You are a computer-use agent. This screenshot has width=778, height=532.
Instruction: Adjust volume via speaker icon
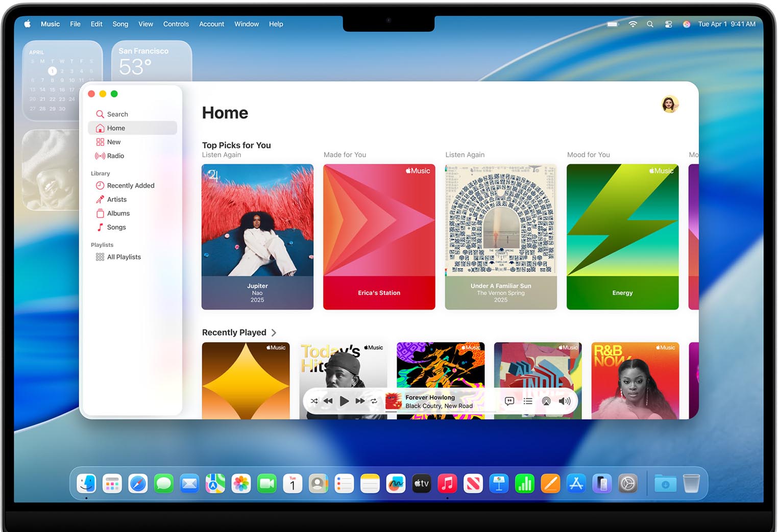[565, 401]
